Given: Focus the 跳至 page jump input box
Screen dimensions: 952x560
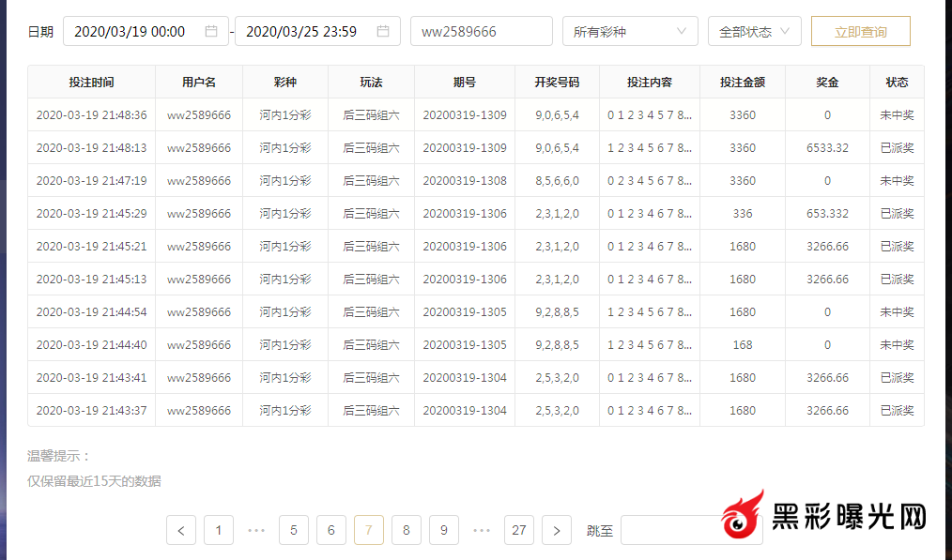Looking at the screenshot, I should coord(668,530).
